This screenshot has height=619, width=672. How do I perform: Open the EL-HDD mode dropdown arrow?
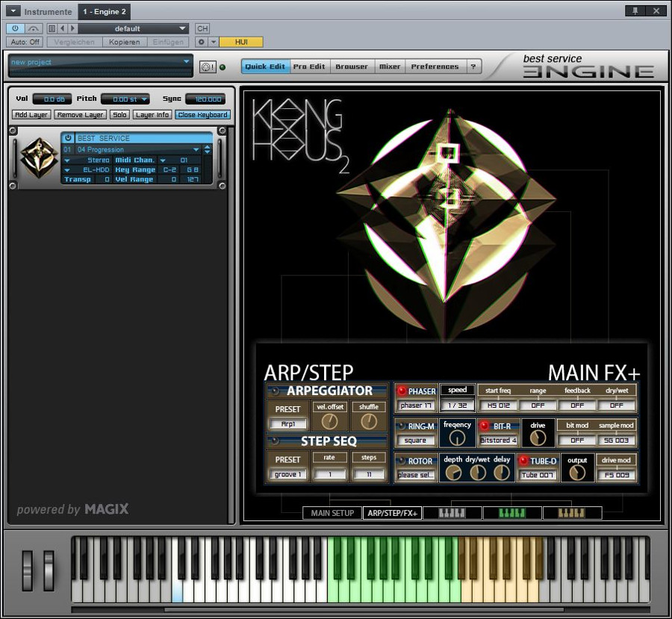click(67, 170)
